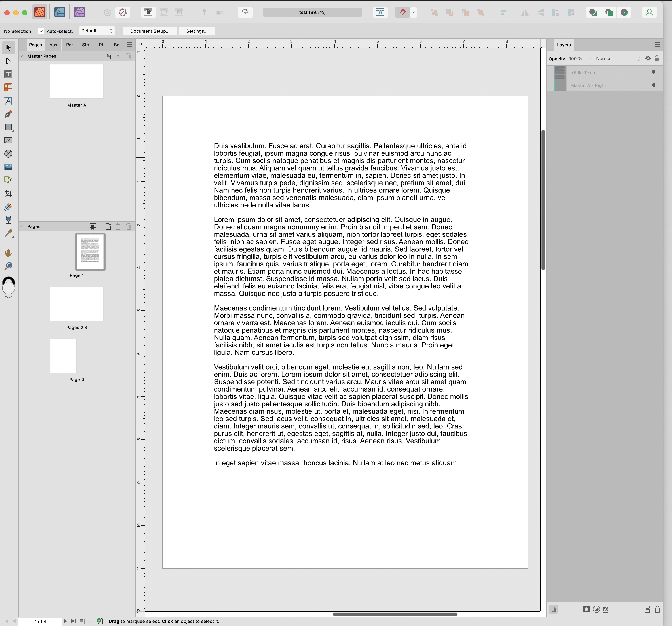
Task: Toggle the Auto-select checkbox
Action: click(x=41, y=31)
